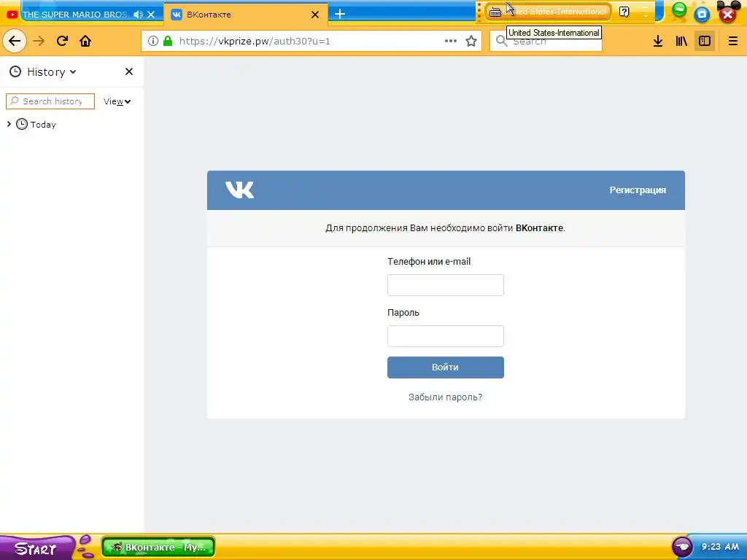Click the ВКонтакте bold text link
This screenshot has width=747, height=560.
coord(539,228)
